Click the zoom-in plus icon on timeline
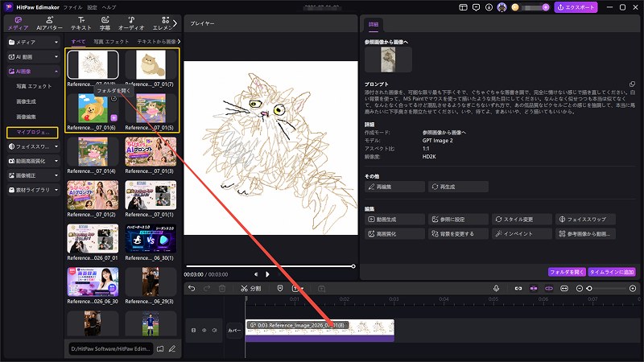This screenshot has width=644, height=362. pyautogui.click(x=633, y=289)
